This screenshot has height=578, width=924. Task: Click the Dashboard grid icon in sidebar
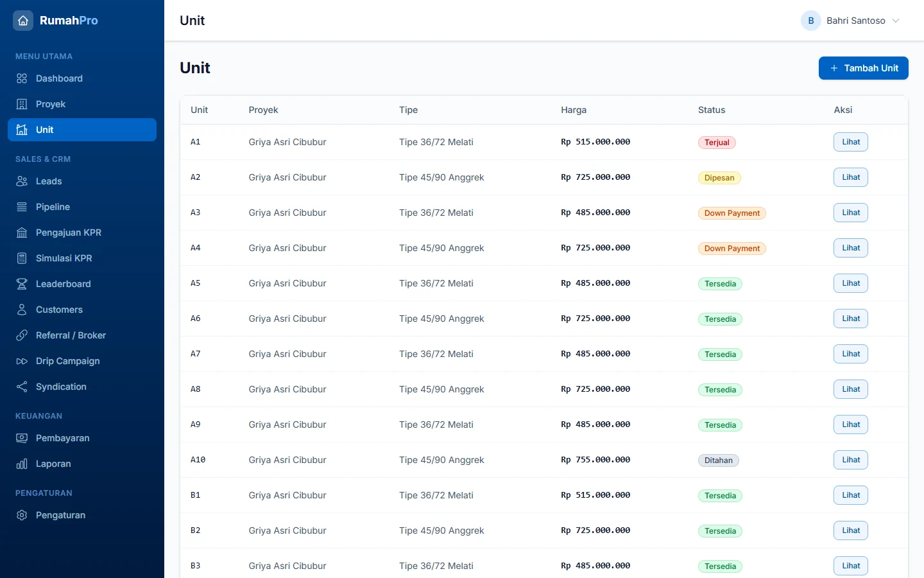point(22,78)
